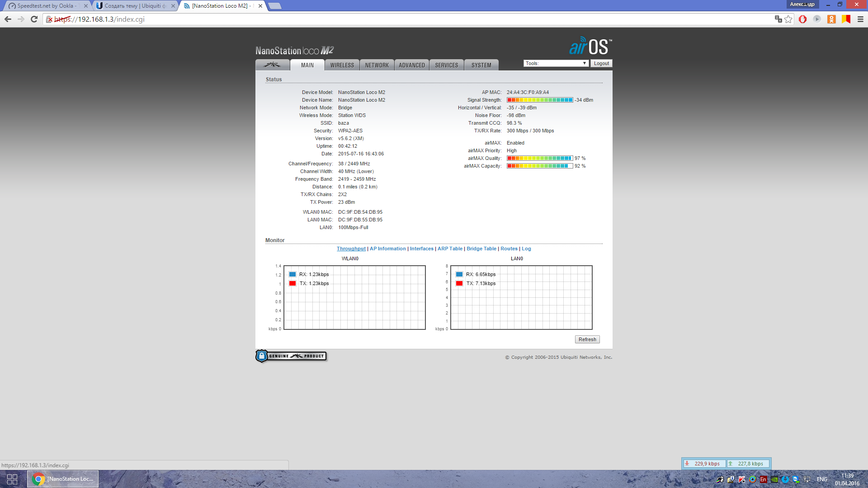
Task: Expand the Tools dropdown
Action: (x=556, y=63)
